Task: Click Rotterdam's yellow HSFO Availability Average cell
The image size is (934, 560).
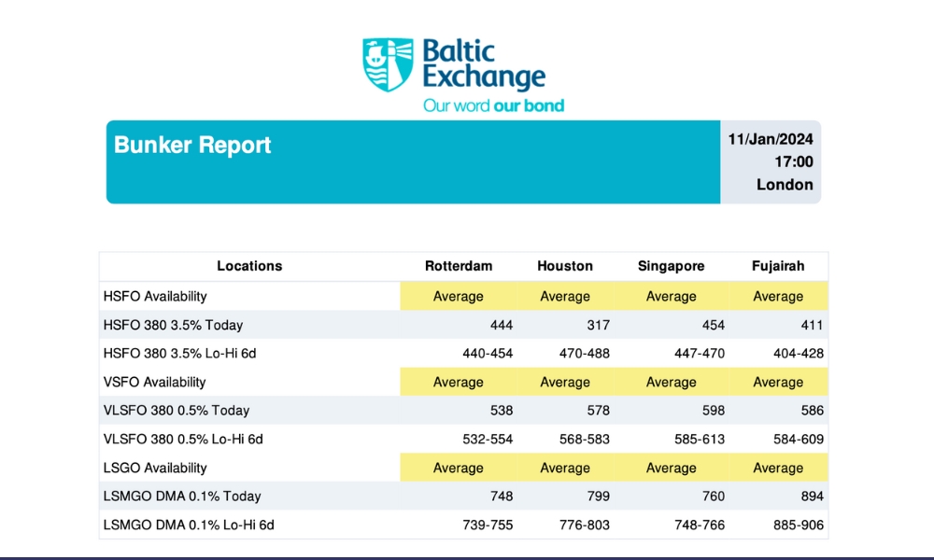Action: coord(458,296)
